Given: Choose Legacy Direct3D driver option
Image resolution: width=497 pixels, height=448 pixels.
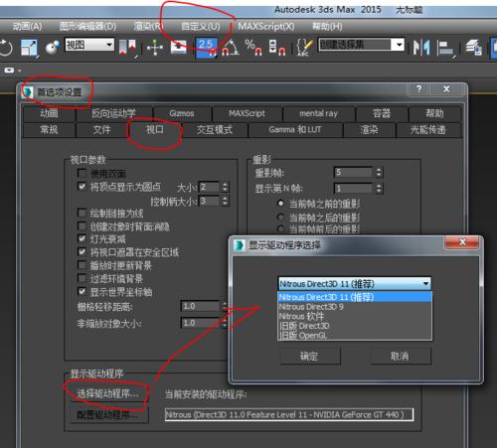Looking at the screenshot, I should [x=355, y=326].
